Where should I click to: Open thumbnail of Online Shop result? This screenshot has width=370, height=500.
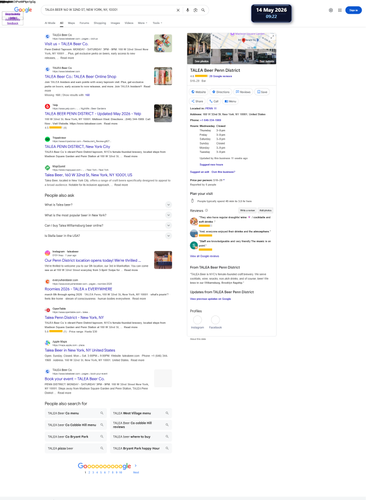[x=163, y=76]
